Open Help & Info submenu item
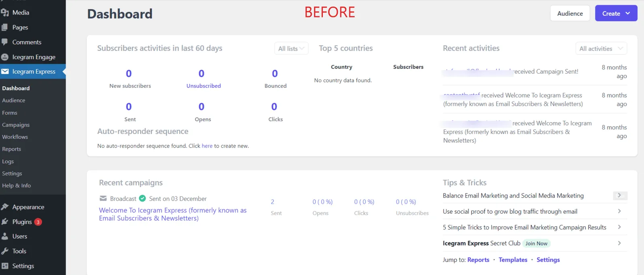The height and width of the screenshot is (275, 644). (x=17, y=185)
